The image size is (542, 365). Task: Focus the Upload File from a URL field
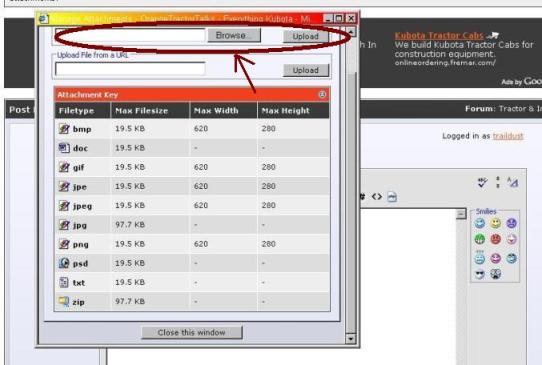pyautogui.click(x=130, y=69)
